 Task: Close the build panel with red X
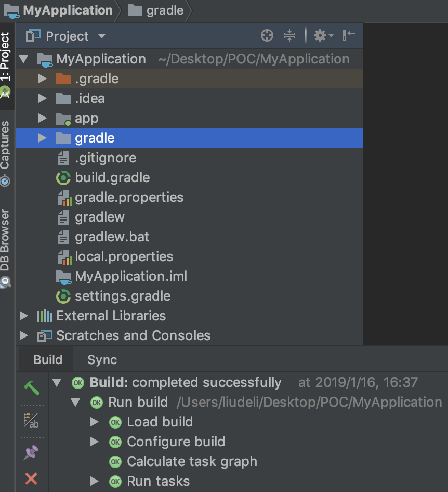(31, 478)
